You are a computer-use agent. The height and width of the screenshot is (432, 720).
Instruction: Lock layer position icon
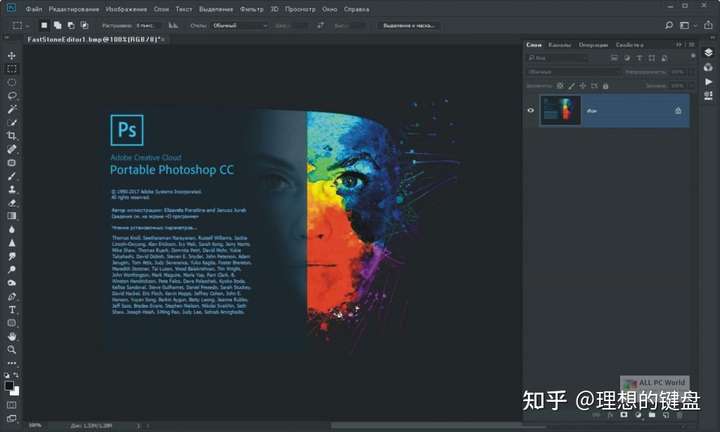pyautogui.click(x=583, y=85)
